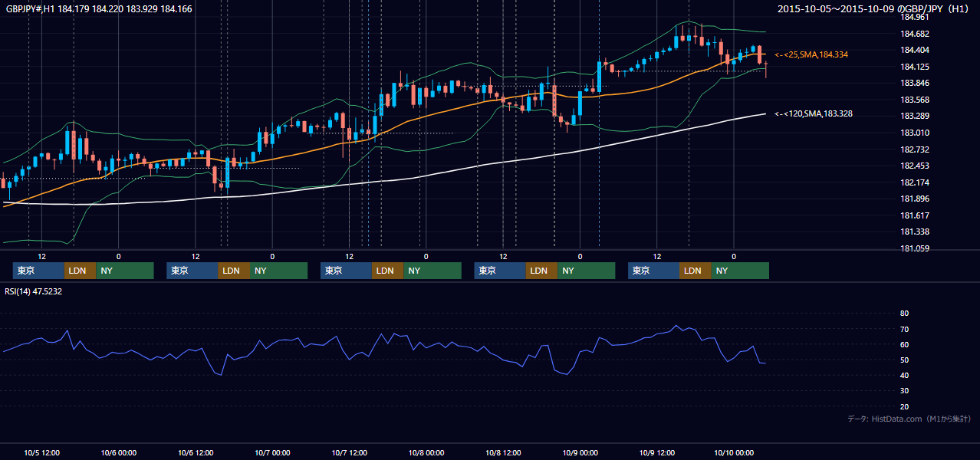Click price axis value 183.010
Viewport: 980px width, 460px height.
pos(915,133)
